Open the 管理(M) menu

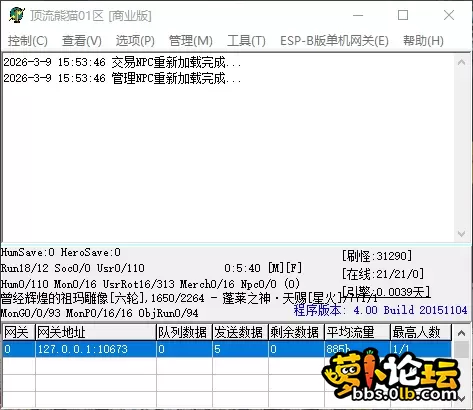191,41
